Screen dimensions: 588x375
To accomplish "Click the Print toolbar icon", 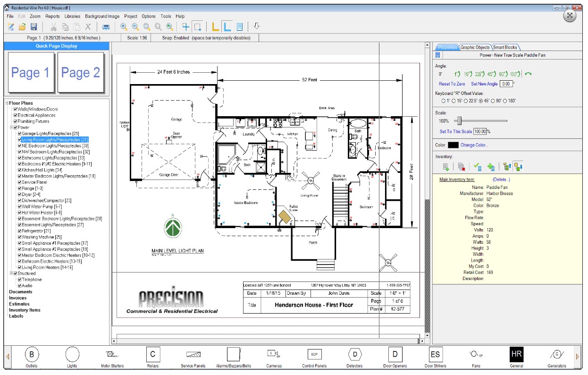I will [106, 27].
